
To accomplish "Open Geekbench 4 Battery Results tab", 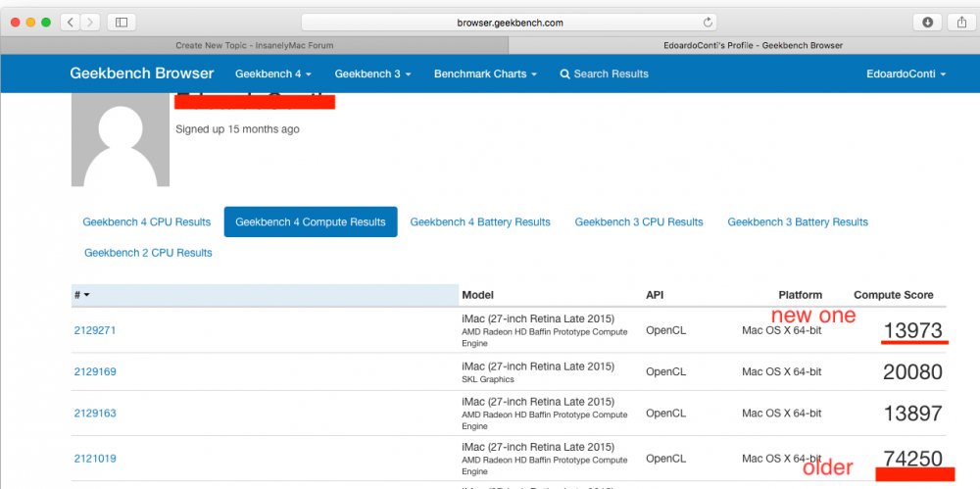I will [x=480, y=222].
